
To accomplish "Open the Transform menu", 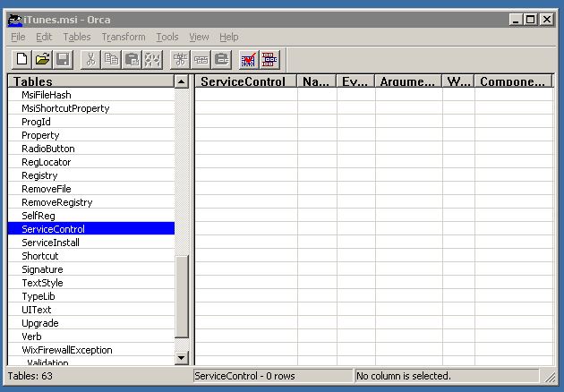I will [124, 37].
